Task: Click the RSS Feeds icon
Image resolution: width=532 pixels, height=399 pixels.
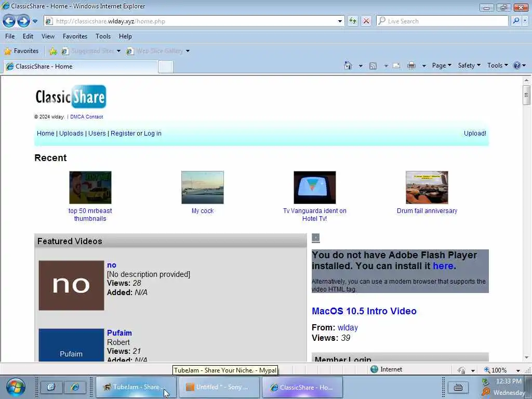Action: [373, 66]
